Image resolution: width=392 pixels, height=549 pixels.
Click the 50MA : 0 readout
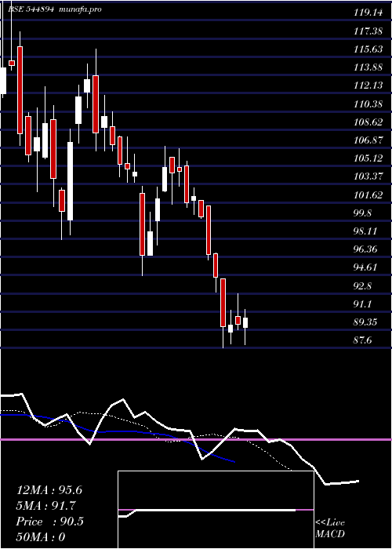tap(41, 537)
